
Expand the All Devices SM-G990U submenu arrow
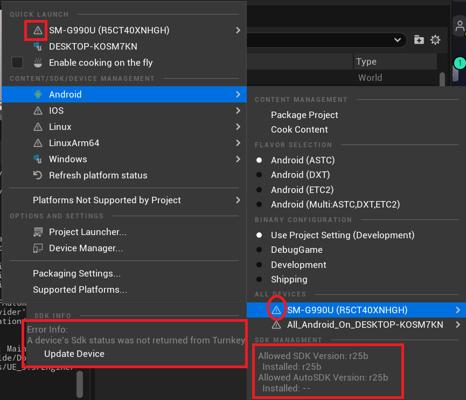[x=458, y=310]
